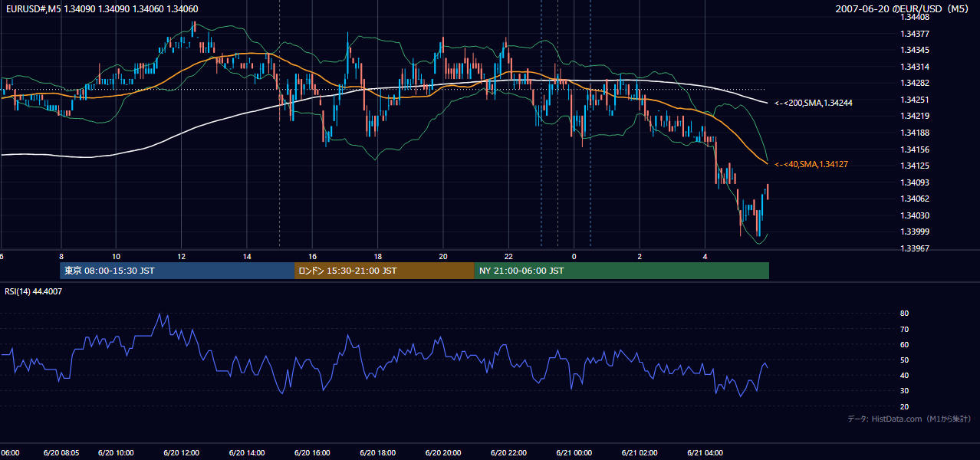Click the 1.34314 price axis label
Screen dimensions: 980x460
click(916, 67)
